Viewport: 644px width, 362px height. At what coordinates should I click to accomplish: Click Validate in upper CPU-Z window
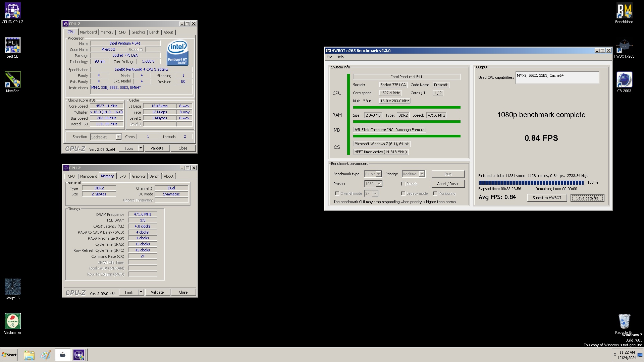[157, 148]
